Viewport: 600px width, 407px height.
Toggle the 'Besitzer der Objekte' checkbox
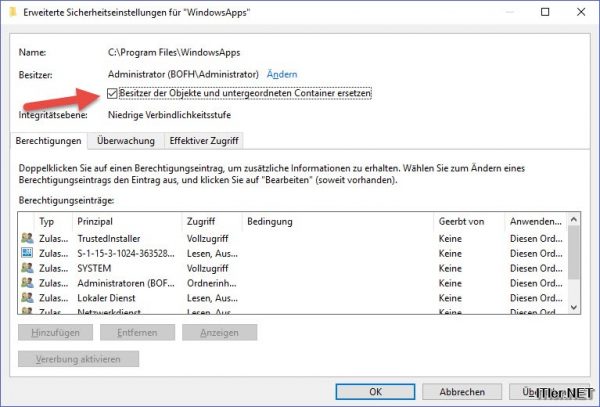(112, 93)
